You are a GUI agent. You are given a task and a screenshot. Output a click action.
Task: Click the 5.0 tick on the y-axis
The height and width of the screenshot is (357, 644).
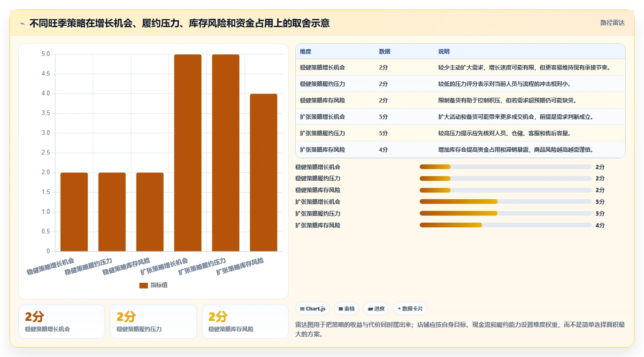(x=46, y=54)
